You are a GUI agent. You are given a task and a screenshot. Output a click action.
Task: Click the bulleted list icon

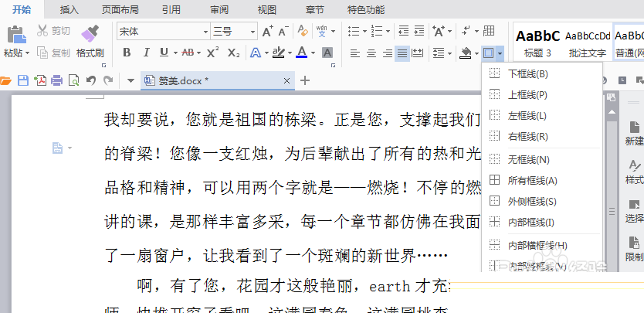pos(354,31)
